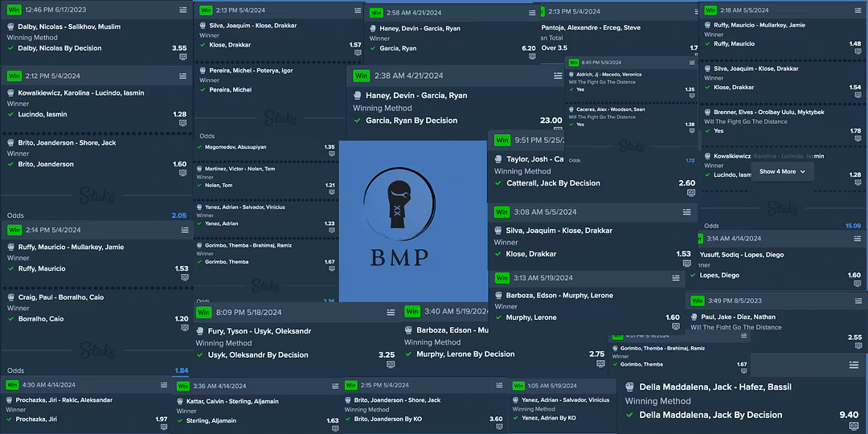Open menu on 2:12 PM 5/4/2024 slip
868x434 pixels.
tap(182, 76)
